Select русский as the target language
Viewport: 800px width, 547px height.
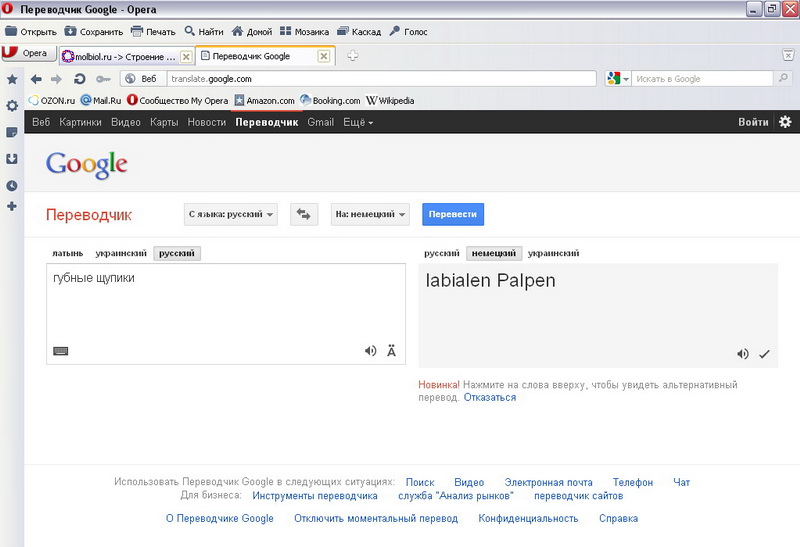pyautogui.click(x=441, y=253)
